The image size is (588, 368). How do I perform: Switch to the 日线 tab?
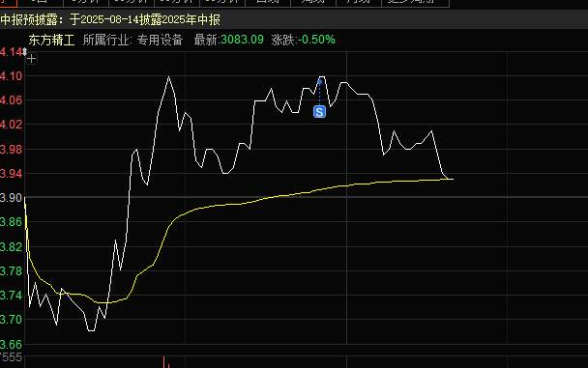pyautogui.click(x=268, y=2)
